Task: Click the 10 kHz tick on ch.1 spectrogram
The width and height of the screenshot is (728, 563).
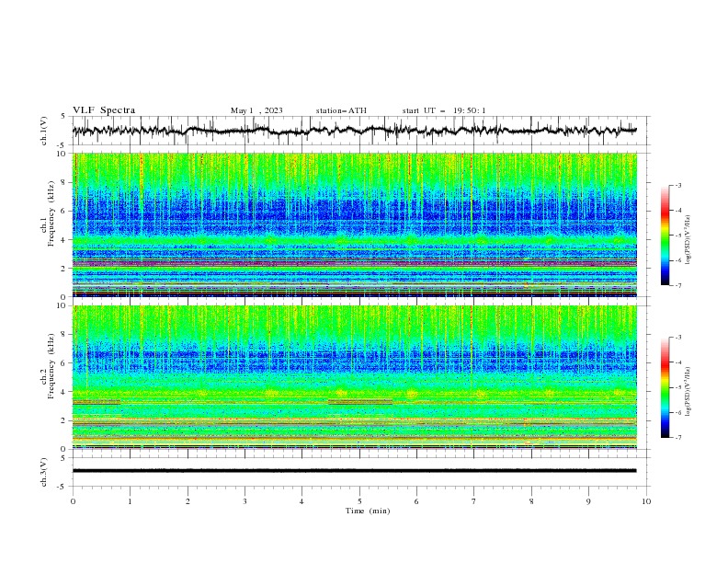Action: coord(63,154)
